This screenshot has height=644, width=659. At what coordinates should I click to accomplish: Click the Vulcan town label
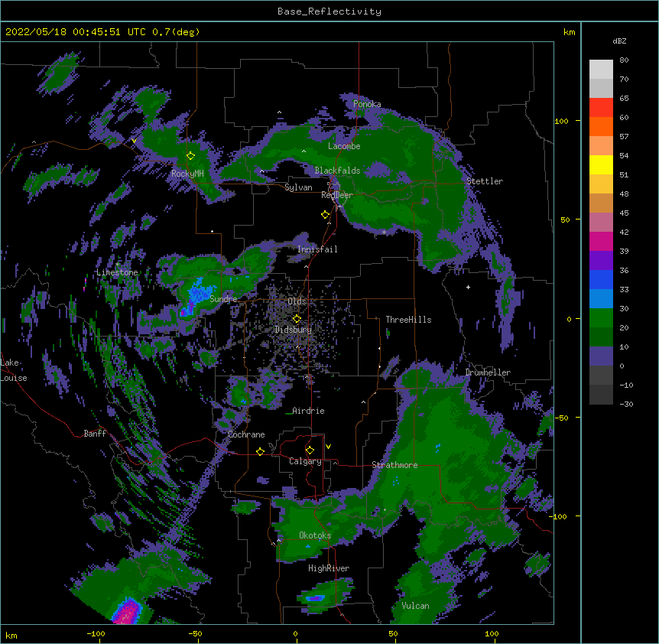415,606
